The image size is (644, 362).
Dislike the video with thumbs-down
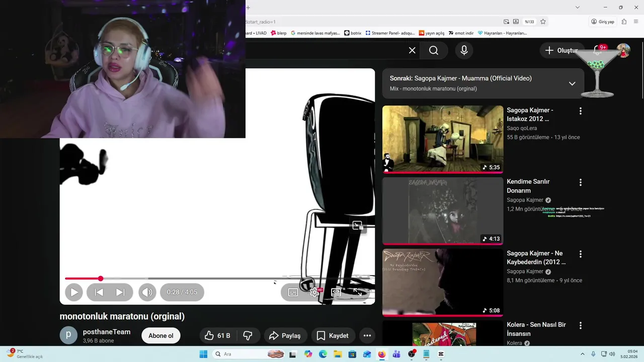[248, 336]
